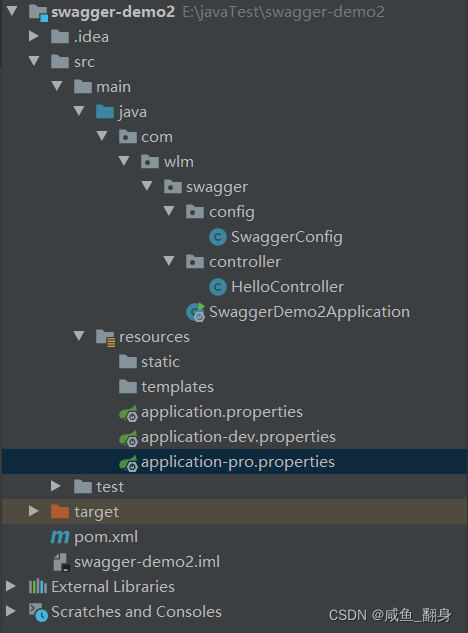Image resolution: width=468 pixels, height=633 pixels.
Task: Click the test folder icon
Action: (x=83, y=486)
